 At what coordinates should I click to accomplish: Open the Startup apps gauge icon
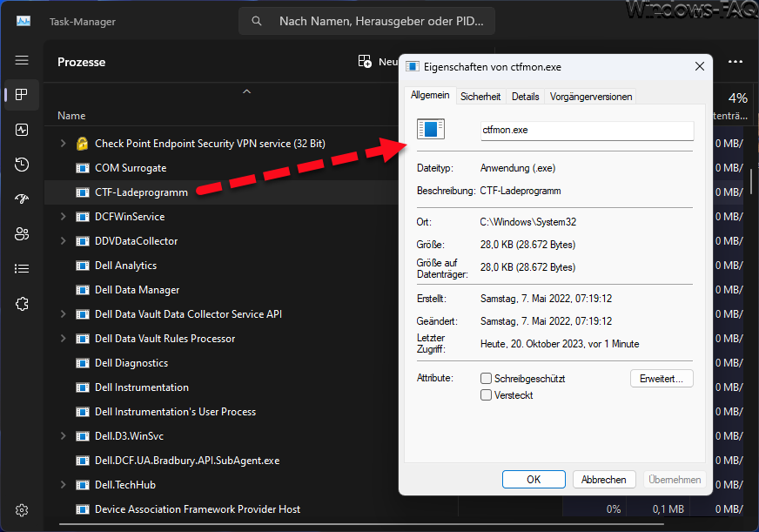[x=22, y=199]
